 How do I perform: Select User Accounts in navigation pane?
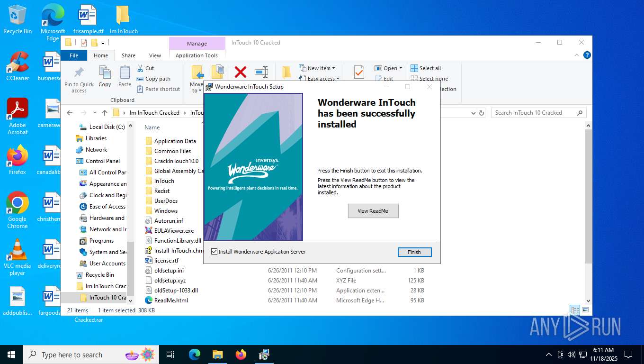[x=102, y=264]
